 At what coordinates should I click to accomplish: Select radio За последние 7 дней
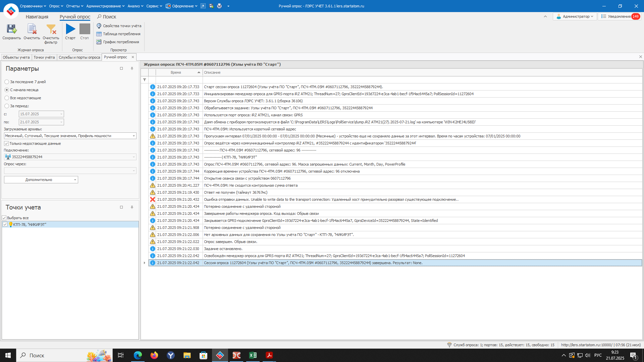[7, 82]
